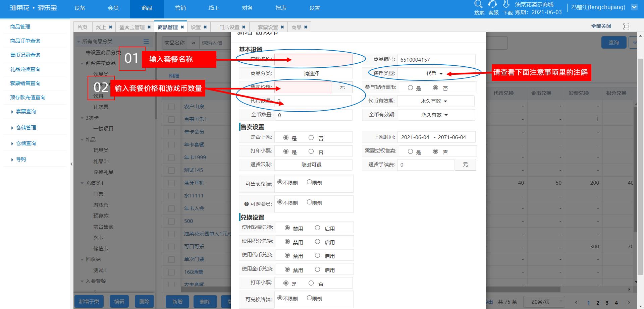
Task: Tick checkbox for 蓝牙耳机 row
Action: (171, 183)
